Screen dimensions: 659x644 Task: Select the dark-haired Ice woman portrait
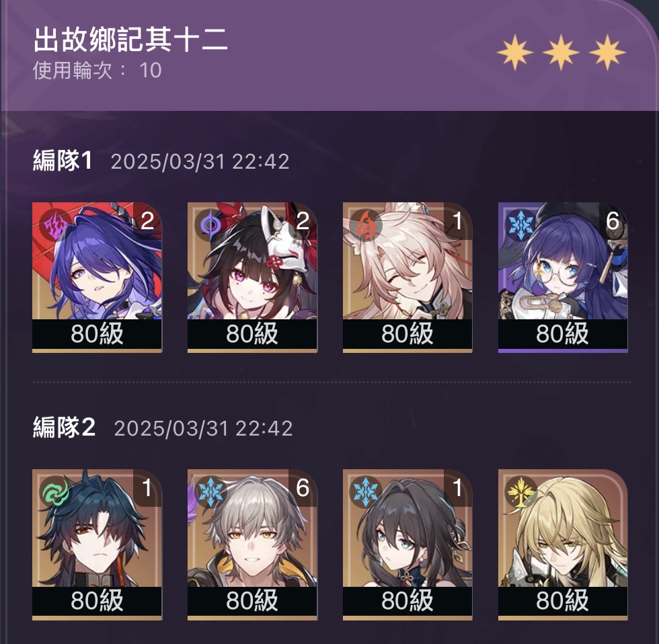pos(408,545)
